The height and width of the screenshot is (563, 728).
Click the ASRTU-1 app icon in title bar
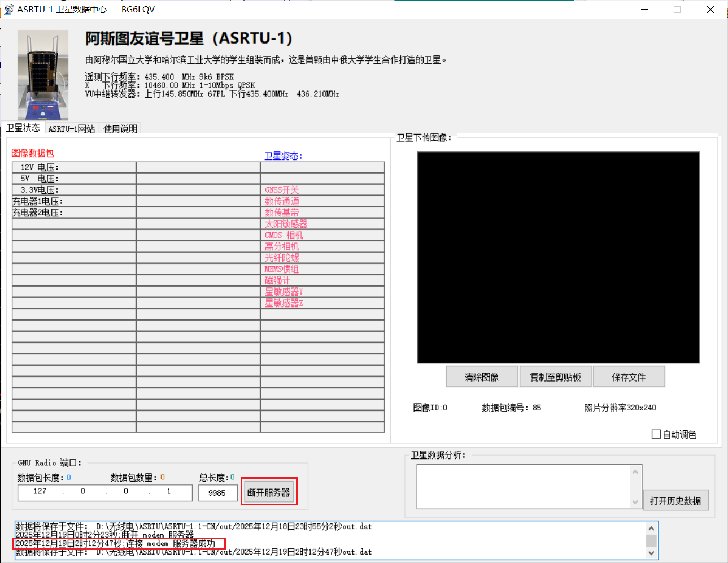pyautogui.click(x=8, y=9)
